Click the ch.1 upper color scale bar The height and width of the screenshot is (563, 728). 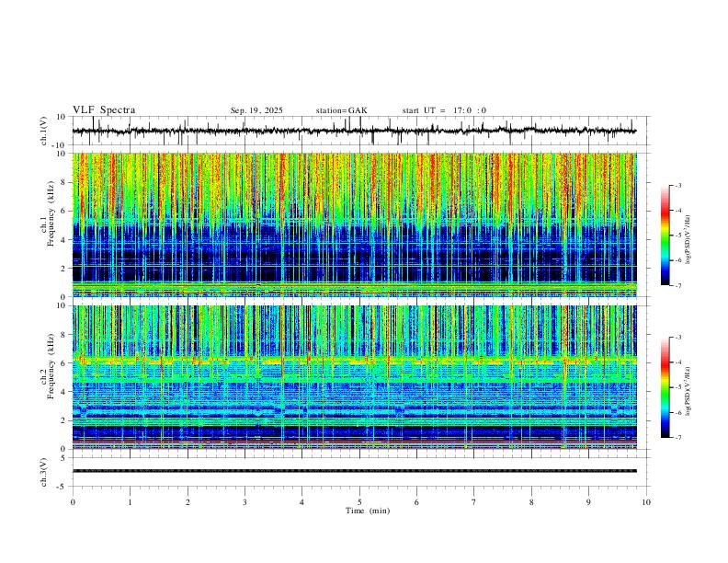[x=665, y=236]
